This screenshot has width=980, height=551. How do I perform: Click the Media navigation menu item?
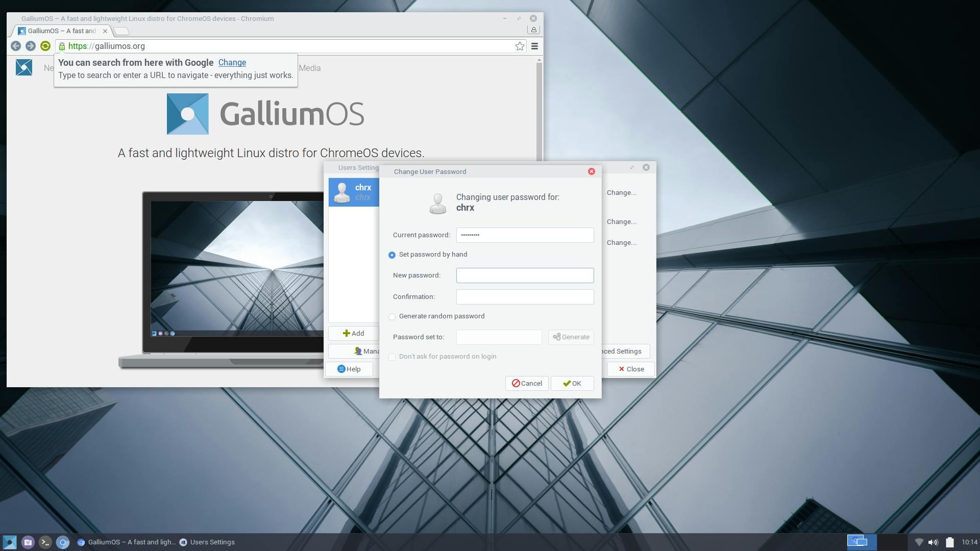310,68
